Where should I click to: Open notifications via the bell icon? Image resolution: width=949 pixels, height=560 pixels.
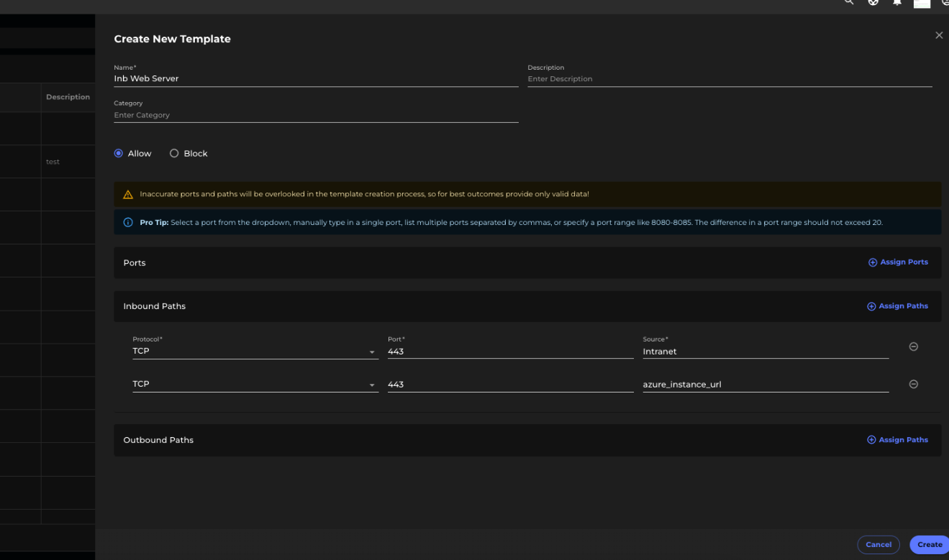[x=896, y=2]
